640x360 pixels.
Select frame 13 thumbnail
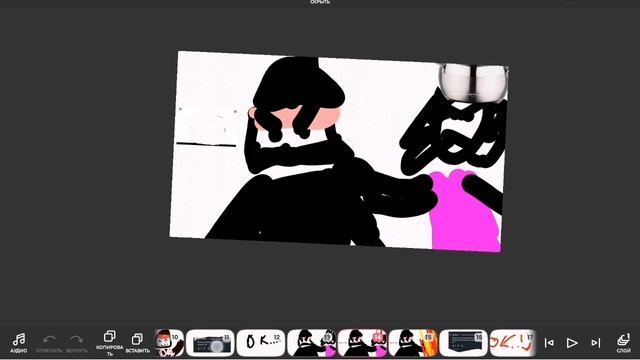coord(311,343)
